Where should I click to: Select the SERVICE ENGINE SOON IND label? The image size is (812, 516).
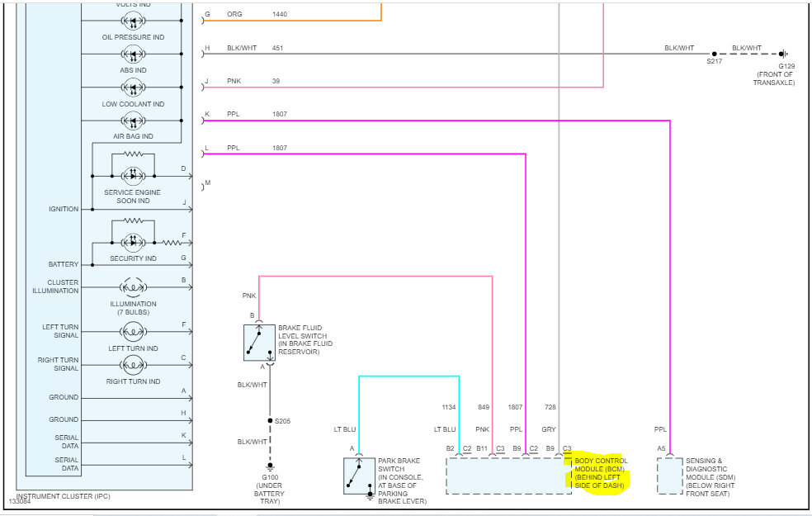(133, 196)
